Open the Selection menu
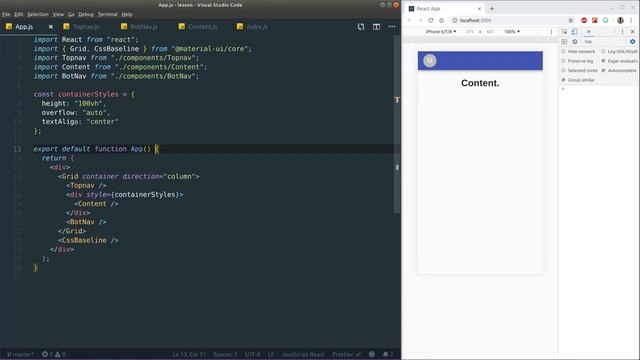This screenshot has height=360, width=640. [x=38, y=14]
